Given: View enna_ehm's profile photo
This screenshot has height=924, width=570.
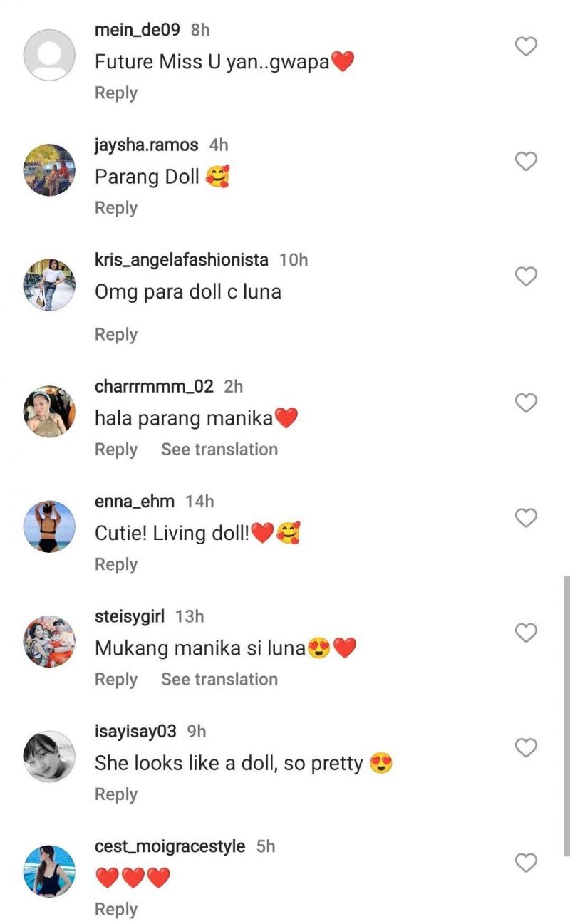Looking at the screenshot, I should pyautogui.click(x=49, y=526).
